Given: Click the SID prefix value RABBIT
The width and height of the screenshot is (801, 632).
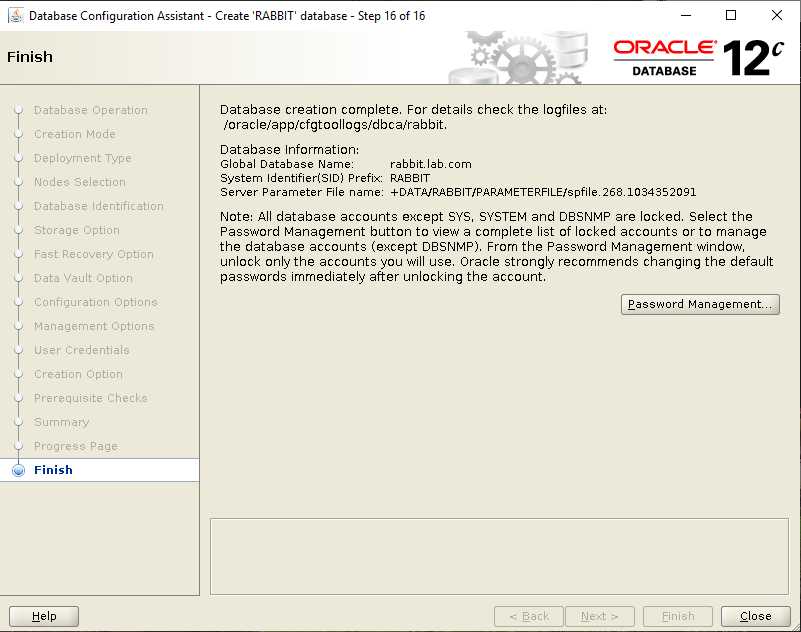Looking at the screenshot, I should 410,178.
